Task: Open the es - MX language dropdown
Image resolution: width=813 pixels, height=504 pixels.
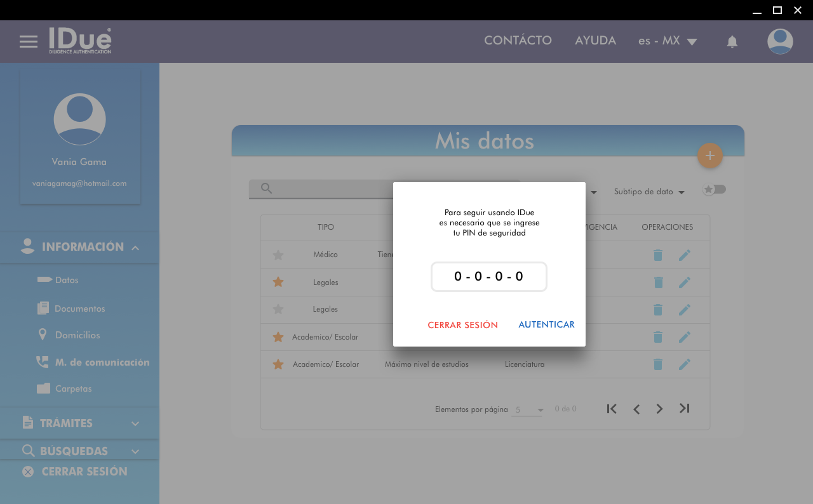Action: click(x=668, y=41)
